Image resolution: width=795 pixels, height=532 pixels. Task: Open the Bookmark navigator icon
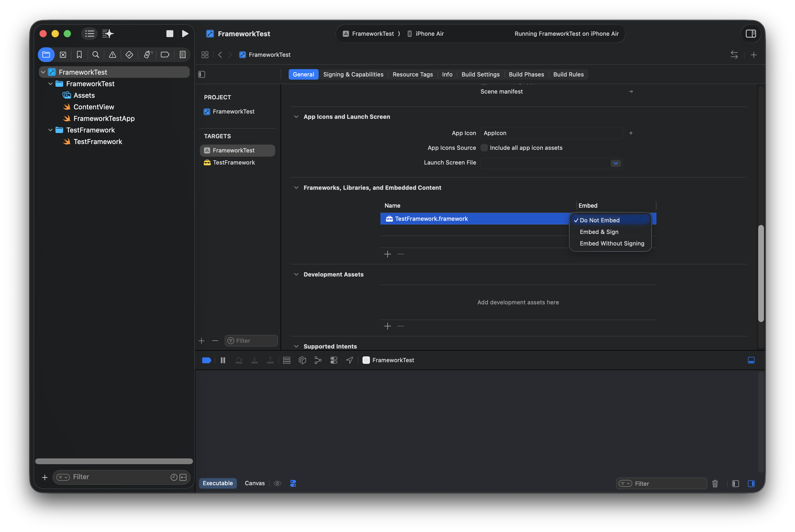coord(79,55)
